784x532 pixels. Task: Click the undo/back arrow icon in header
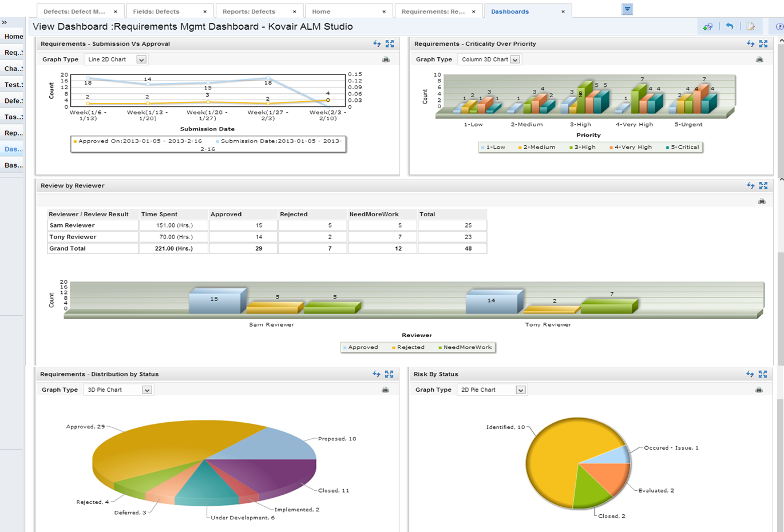click(x=729, y=26)
